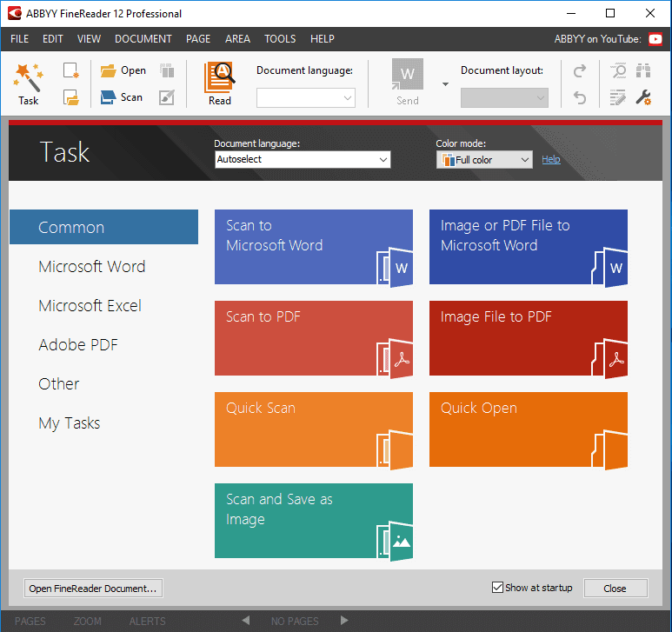The height and width of the screenshot is (632, 672).
Task: Open the HELP menu
Action: tap(323, 39)
